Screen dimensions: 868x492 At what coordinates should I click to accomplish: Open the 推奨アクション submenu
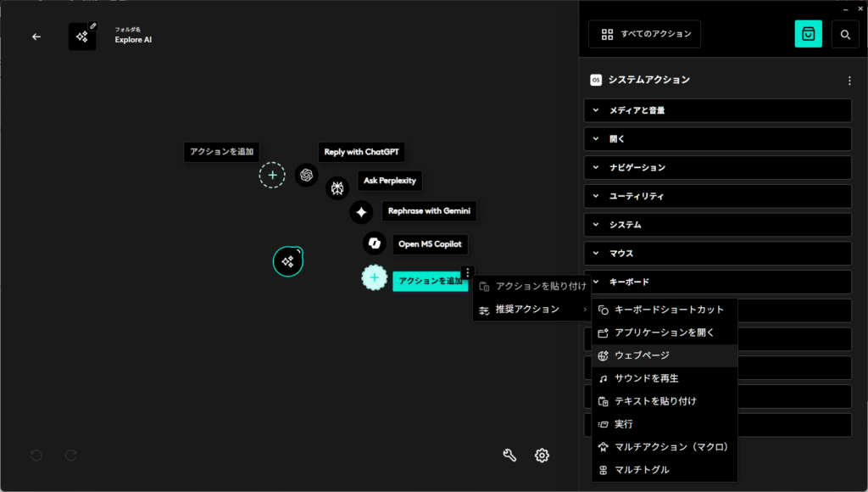532,309
